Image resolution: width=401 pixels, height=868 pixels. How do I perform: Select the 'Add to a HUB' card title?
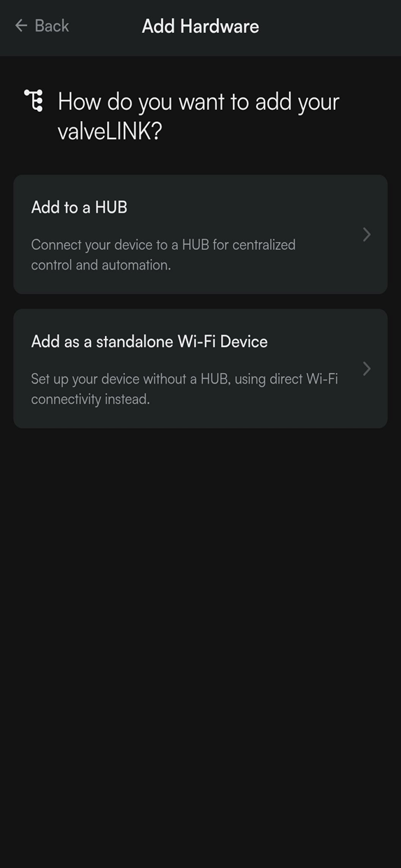(79, 207)
